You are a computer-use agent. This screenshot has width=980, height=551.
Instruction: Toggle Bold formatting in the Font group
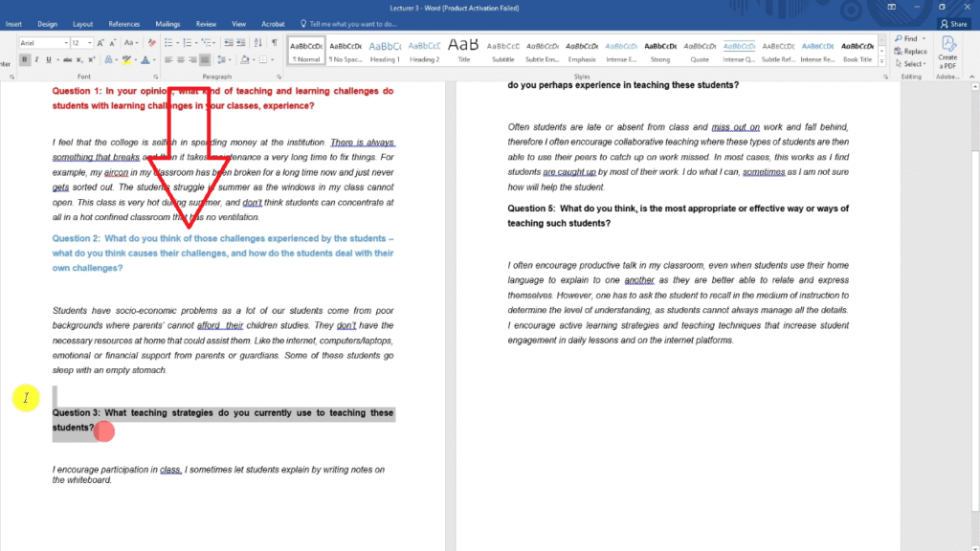point(25,59)
